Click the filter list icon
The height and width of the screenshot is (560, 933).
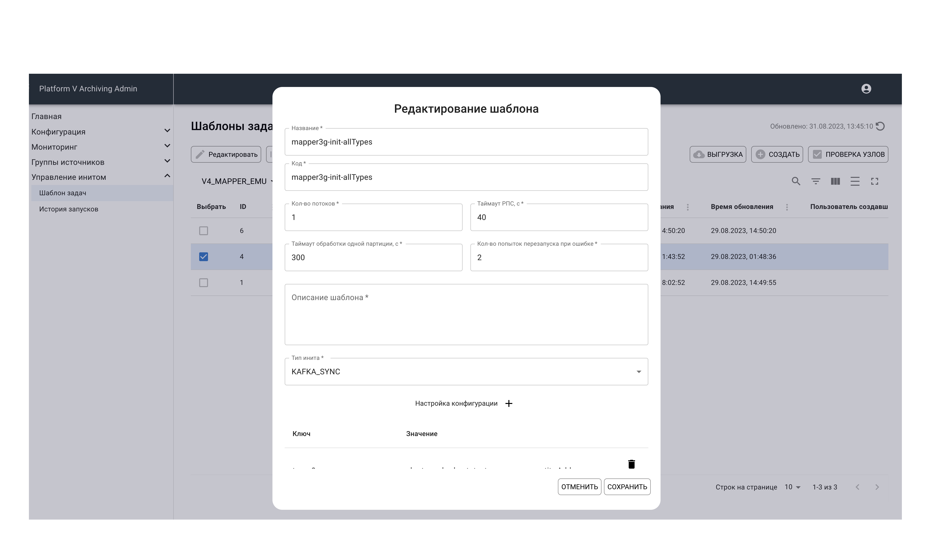pos(816,182)
